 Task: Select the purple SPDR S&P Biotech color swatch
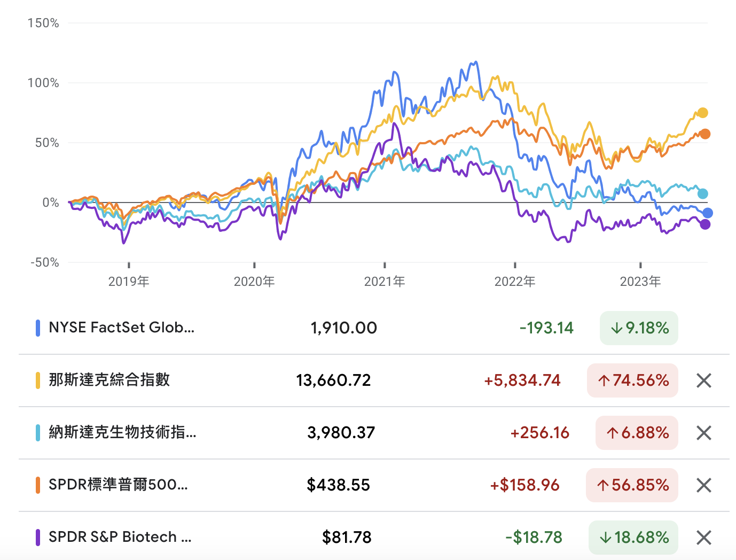point(37,537)
